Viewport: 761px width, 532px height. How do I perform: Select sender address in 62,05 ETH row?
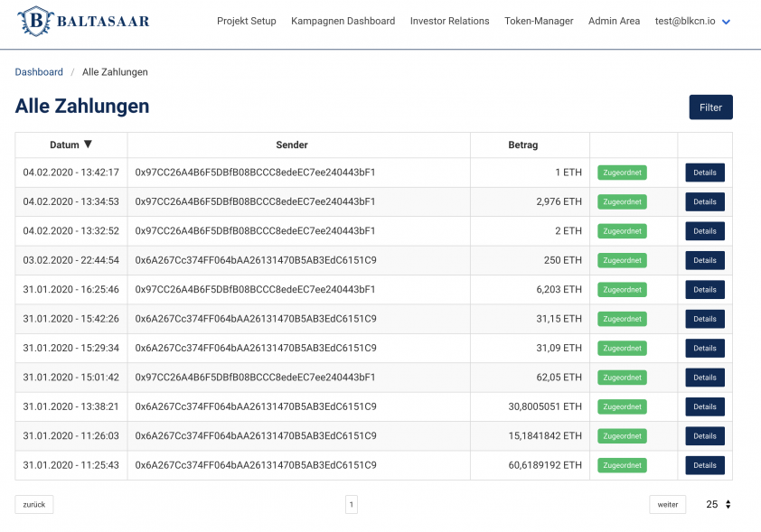[x=255, y=378]
